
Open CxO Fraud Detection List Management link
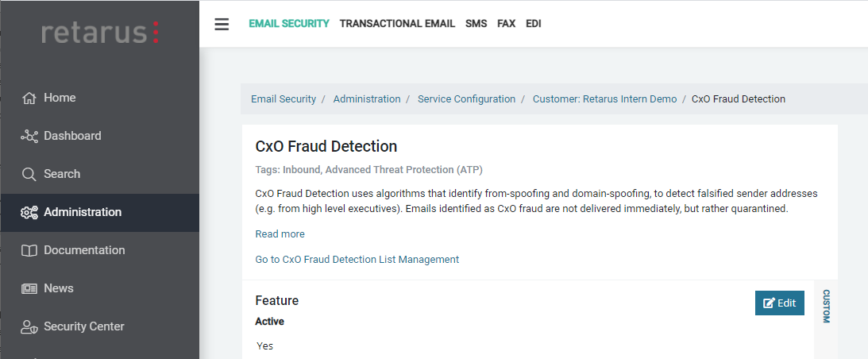[357, 260]
